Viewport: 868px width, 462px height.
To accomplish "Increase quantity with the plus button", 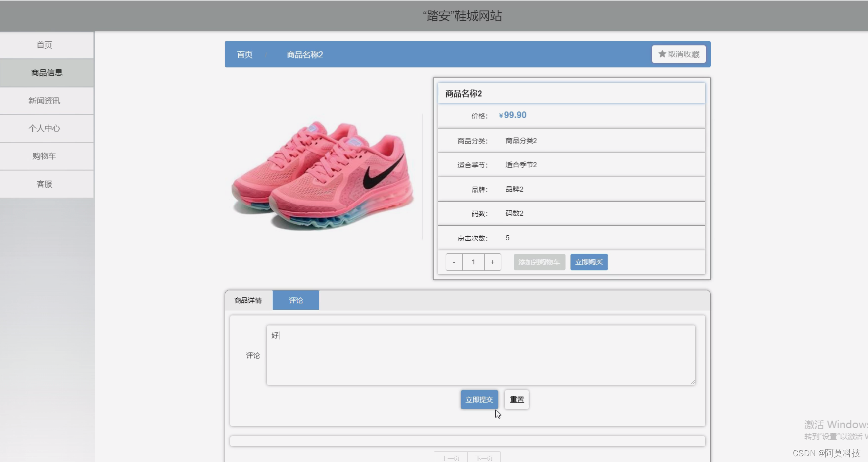I will click(492, 262).
